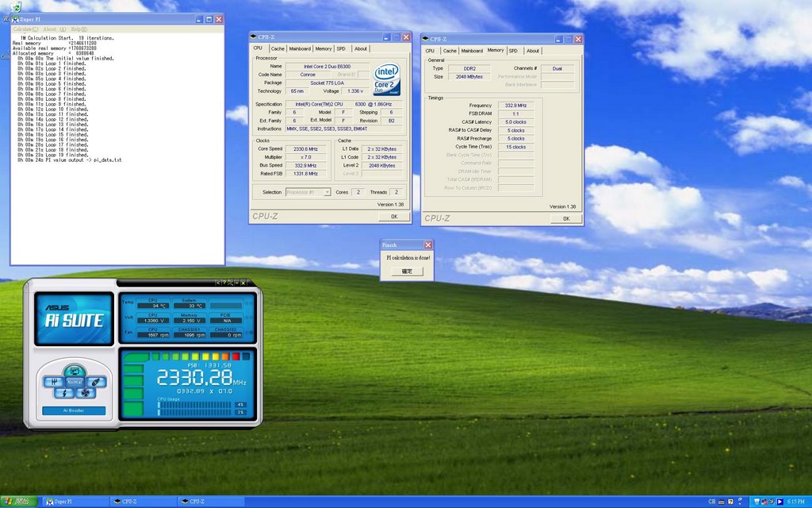
Task: Open the Help menu in Super PI
Action: click(79, 29)
